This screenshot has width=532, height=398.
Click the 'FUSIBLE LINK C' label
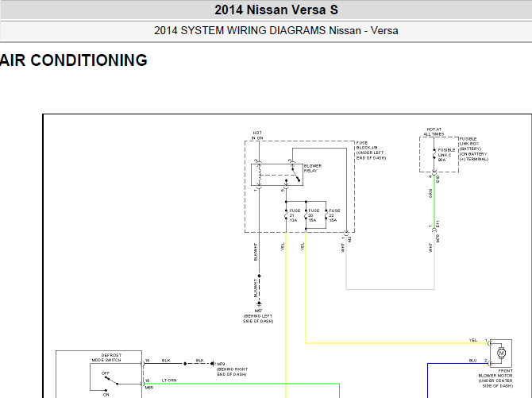(x=446, y=153)
